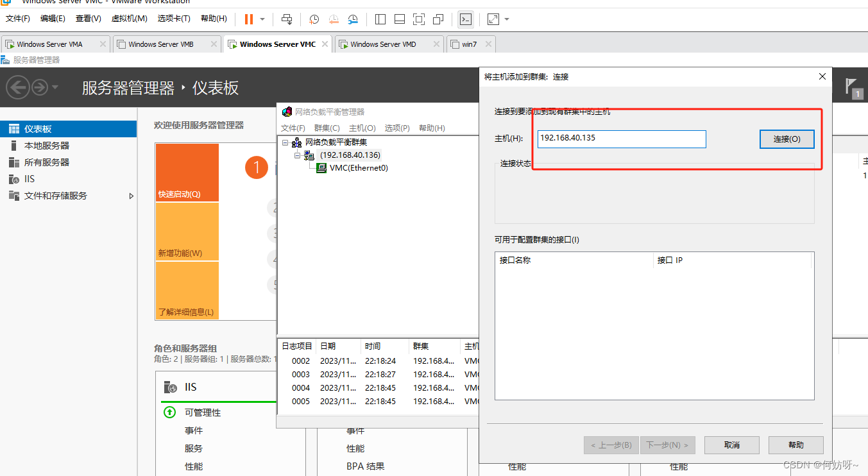Click the VMware console view icon
The image size is (868, 476).
[466, 19]
